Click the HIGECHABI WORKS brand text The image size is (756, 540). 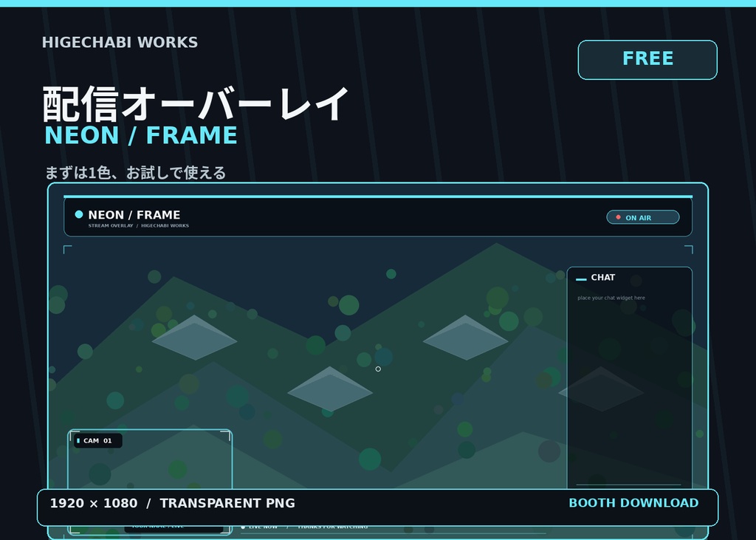(x=120, y=42)
